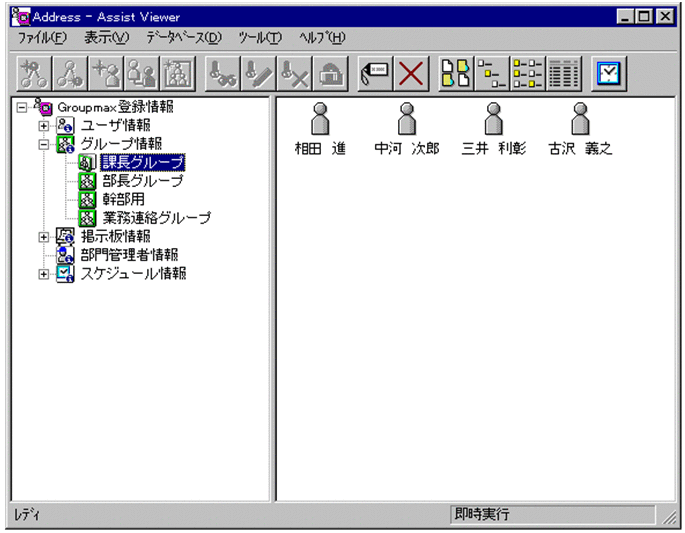This screenshot has height=533, width=685.
Task: Select the ユーザ情報 tree label
Action: (x=116, y=125)
